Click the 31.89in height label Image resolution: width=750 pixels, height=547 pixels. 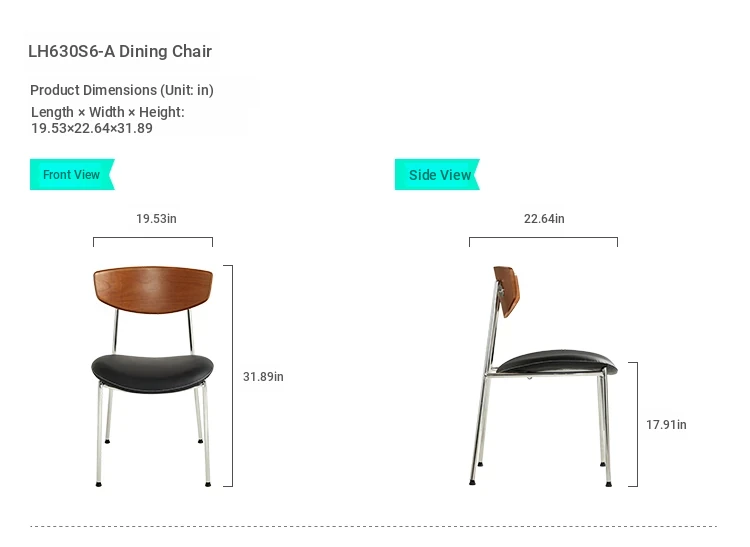pyautogui.click(x=263, y=377)
